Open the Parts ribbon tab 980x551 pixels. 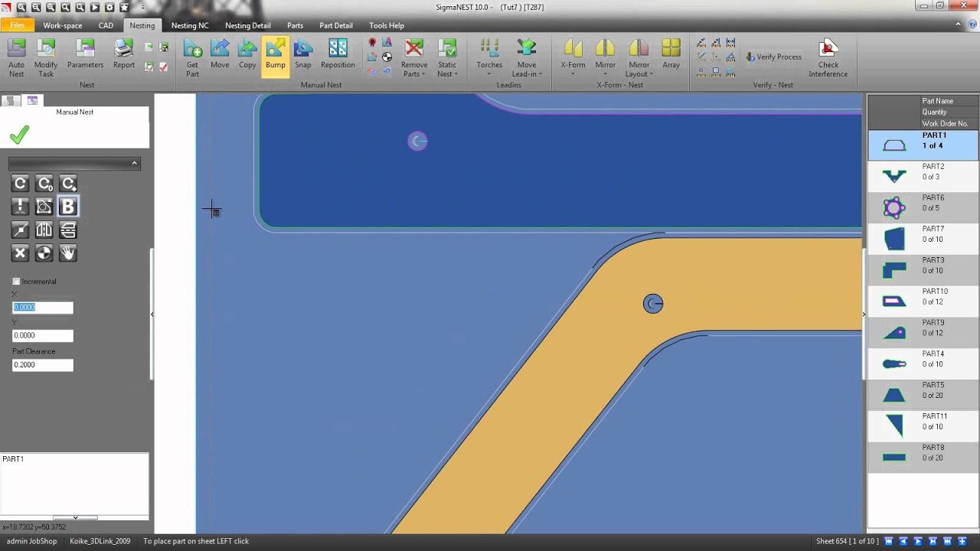(x=295, y=25)
